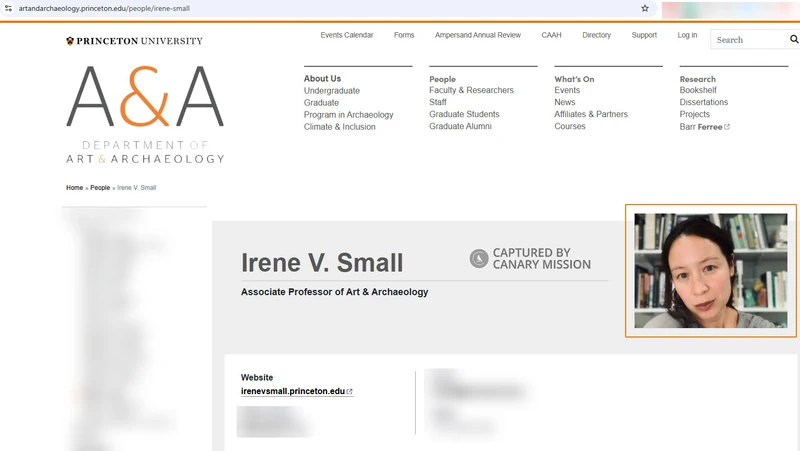The height and width of the screenshot is (451, 800).
Task: Open the Courses link
Action: [570, 127]
